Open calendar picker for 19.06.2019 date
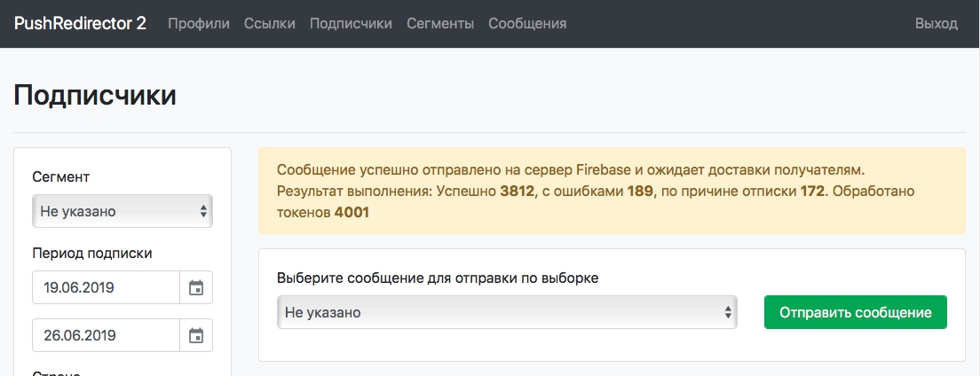This screenshot has height=376, width=980. click(196, 287)
